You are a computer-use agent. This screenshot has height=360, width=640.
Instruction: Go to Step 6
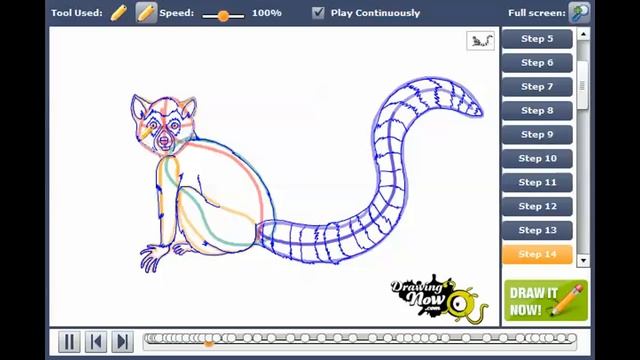tap(537, 63)
